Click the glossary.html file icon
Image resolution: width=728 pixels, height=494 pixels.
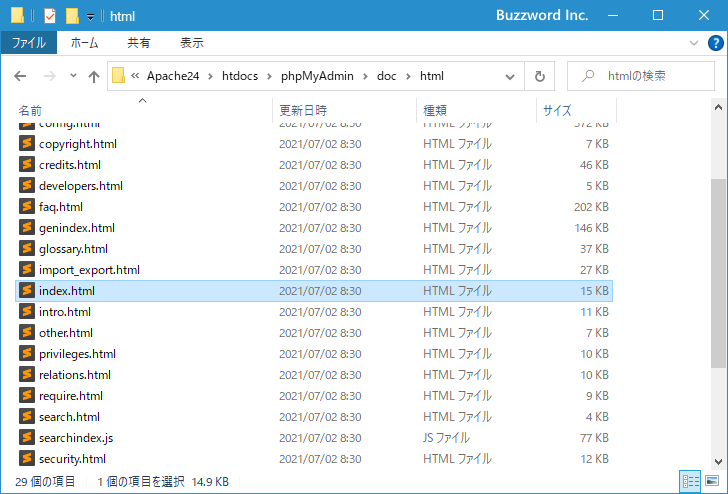coord(27,248)
